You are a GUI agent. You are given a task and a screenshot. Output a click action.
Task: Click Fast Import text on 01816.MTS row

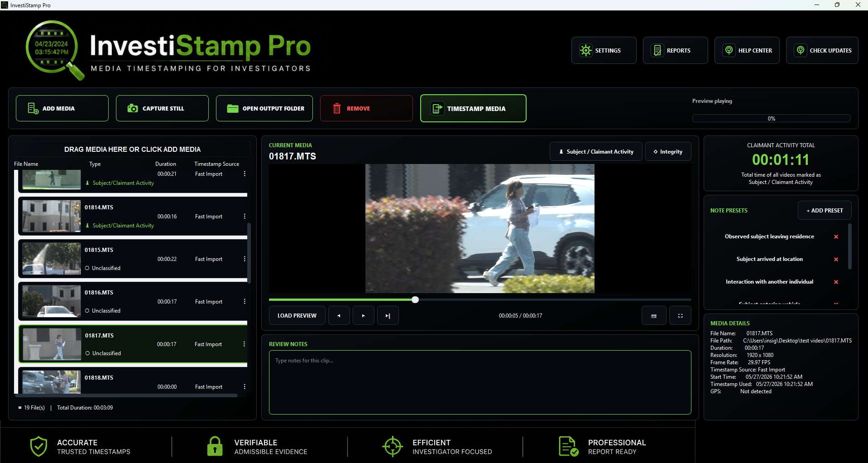click(x=209, y=302)
